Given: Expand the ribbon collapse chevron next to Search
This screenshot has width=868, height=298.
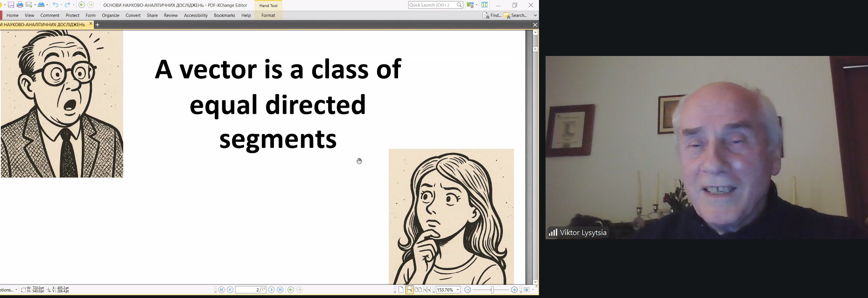Looking at the screenshot, I should click(x=535, y=15).
